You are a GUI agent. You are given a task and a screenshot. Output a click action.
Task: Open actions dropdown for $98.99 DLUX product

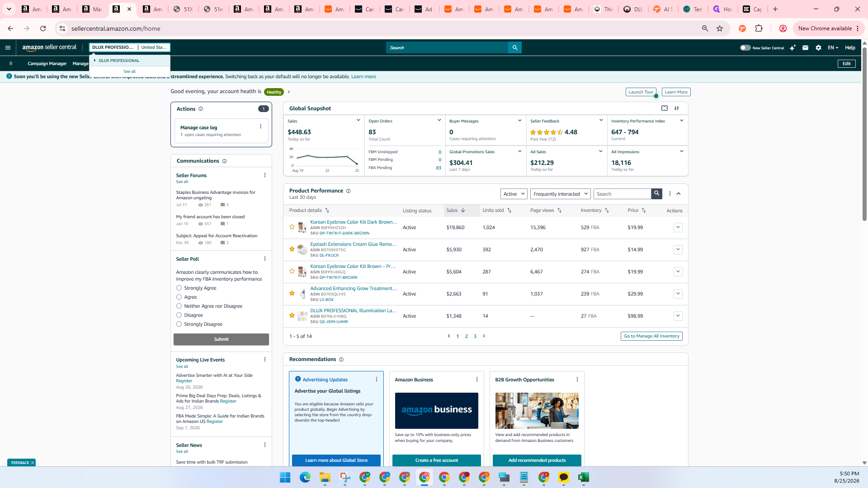click(x=678, y=316)
